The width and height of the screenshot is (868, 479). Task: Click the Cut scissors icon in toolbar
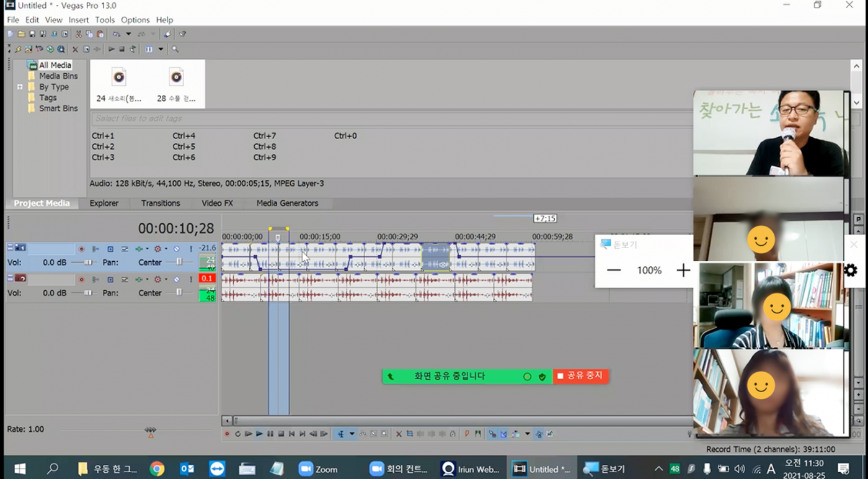click(79, 34)
